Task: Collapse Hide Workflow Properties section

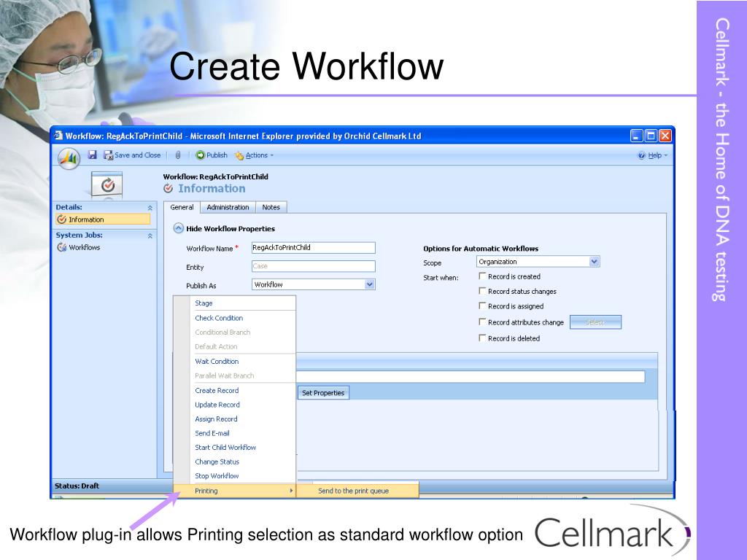Action: click(x=178, y=228)
